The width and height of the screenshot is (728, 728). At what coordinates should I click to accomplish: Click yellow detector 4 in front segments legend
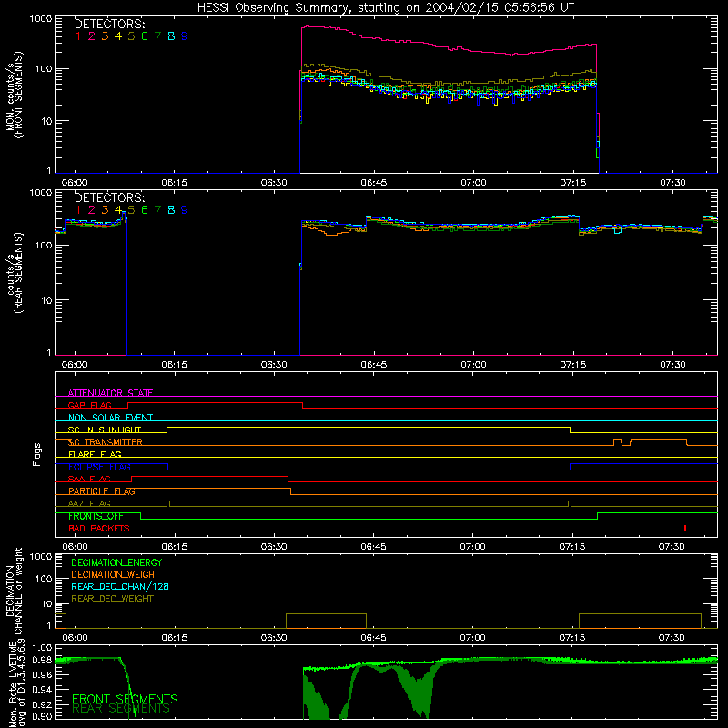click(x=118, y=36)
